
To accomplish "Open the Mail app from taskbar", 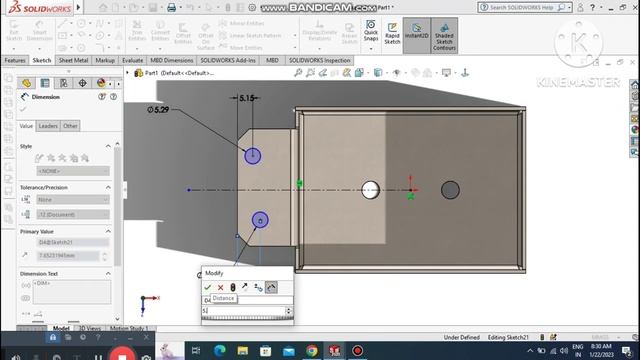I will (289, 351).
